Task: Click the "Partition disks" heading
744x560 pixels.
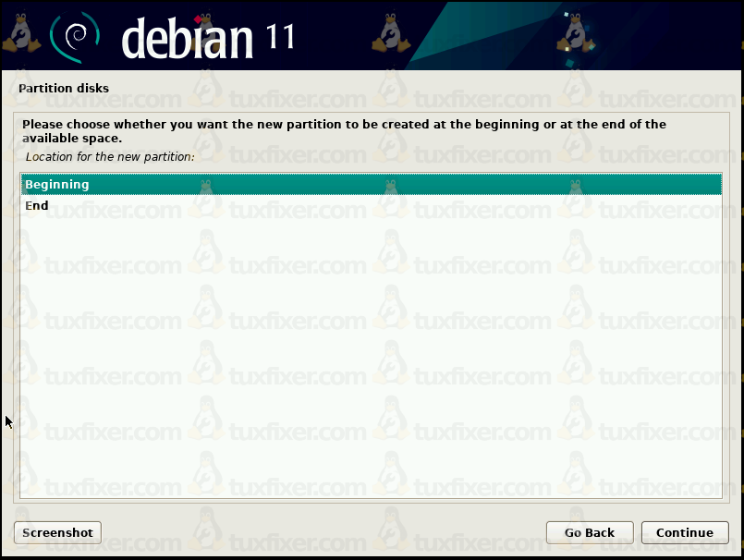Action: tap(64, 89)
